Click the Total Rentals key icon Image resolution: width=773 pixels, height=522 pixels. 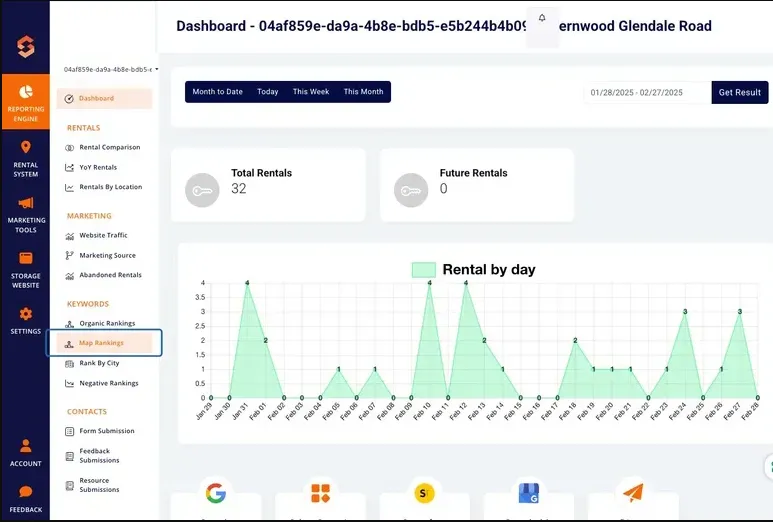(202, 190)
